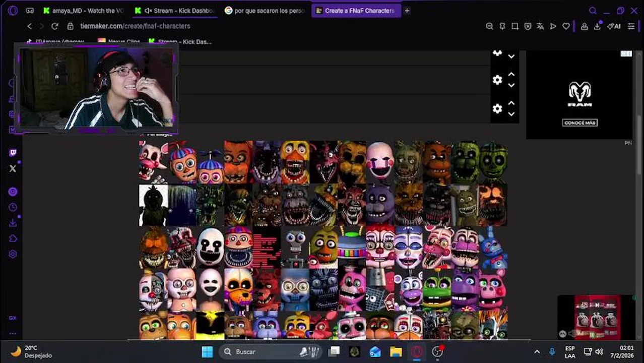Reload the tiermaker page

[x=55, y=26]
